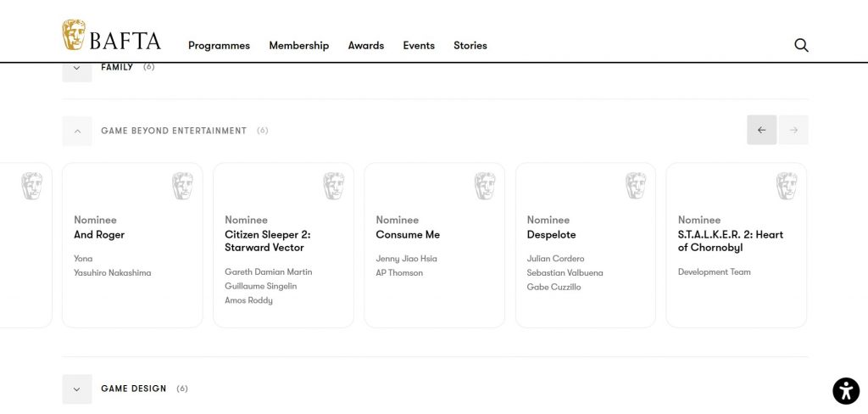Image resolution: width=868 pixels, height=414 pixels.
Task: Click the Nominee label on Despelote card
Action: 548,220
